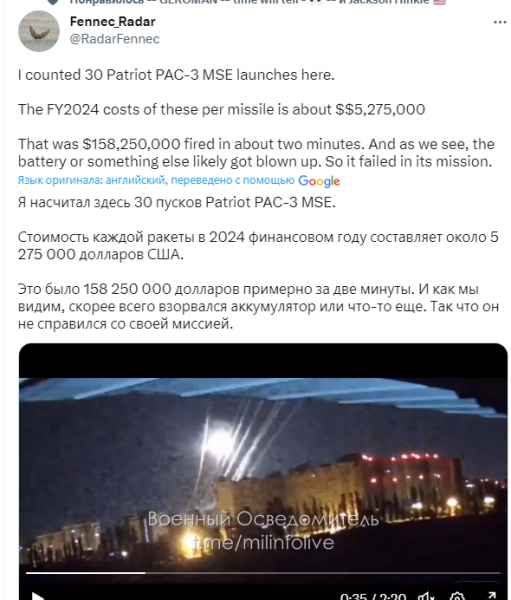
Task: Open the @RadarFennec handle link
Action: [114, 39]
